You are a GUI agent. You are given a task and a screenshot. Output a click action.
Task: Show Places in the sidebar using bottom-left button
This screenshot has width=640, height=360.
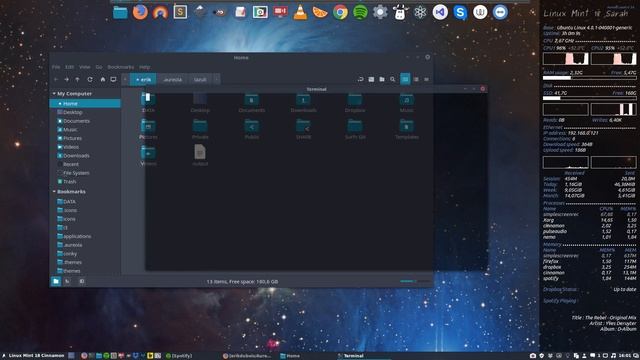click(56, 281)
